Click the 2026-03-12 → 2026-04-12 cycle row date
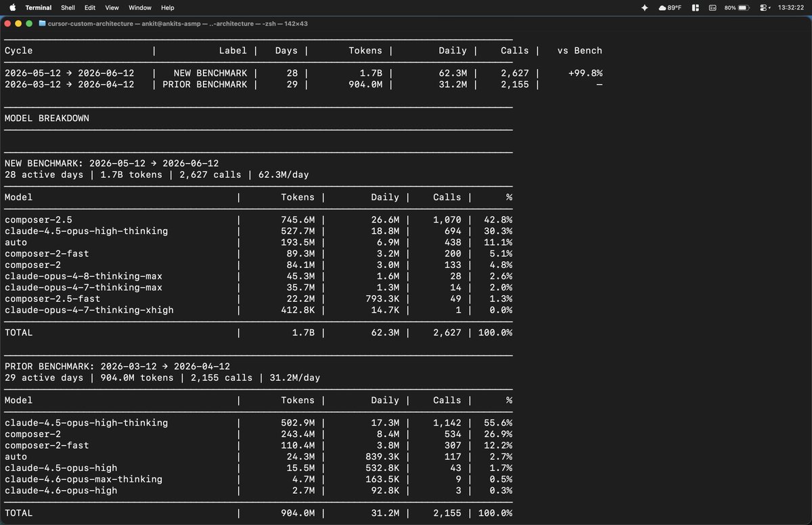The image size is (812, 525). tap(69, 85)
